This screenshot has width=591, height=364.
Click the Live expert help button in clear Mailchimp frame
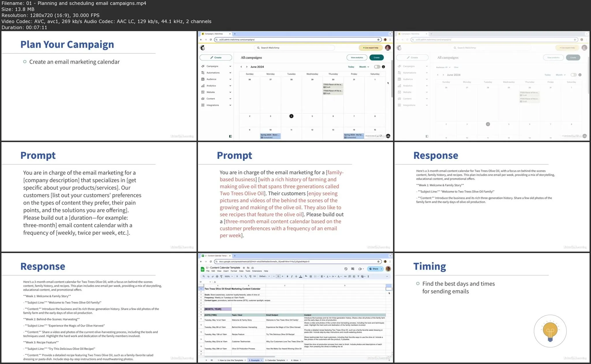(x=371, y=48)
